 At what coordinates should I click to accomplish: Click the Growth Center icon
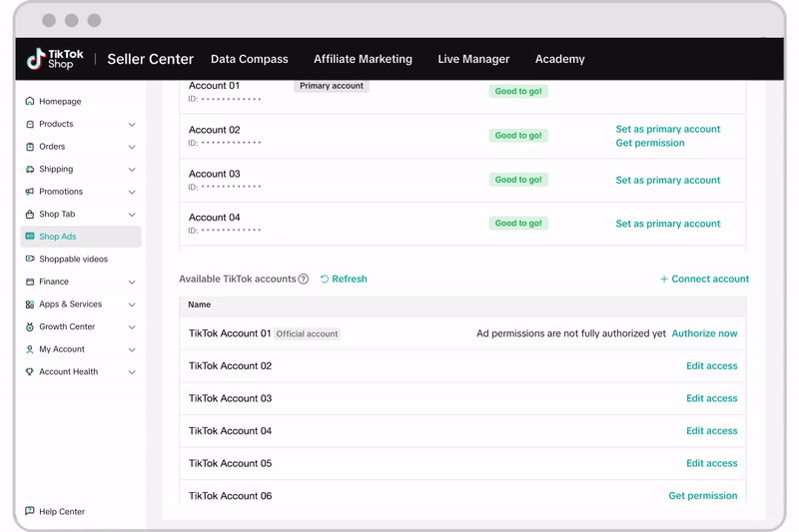coord(30,326)
